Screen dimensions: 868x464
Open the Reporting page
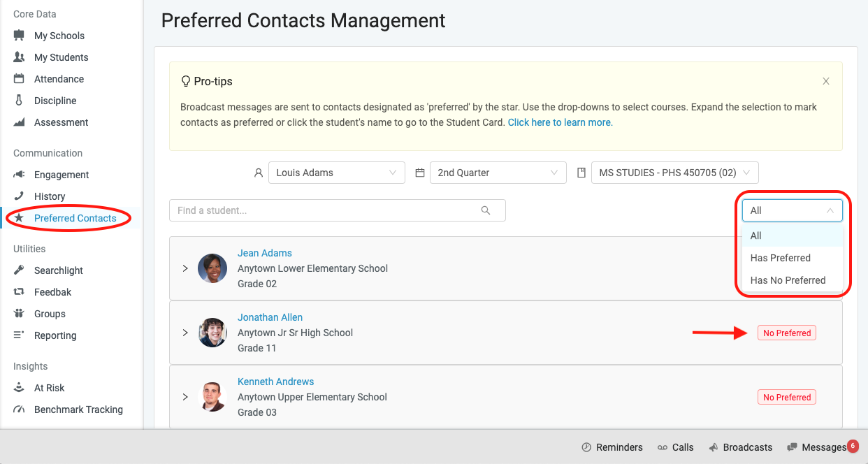pyautogui.click(x=55, y=335)
